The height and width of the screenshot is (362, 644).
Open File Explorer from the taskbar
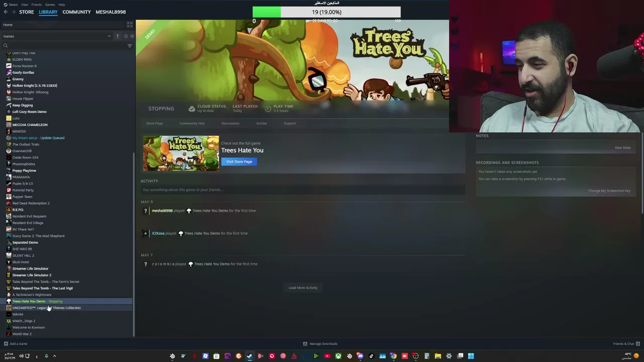pos(438,356)
